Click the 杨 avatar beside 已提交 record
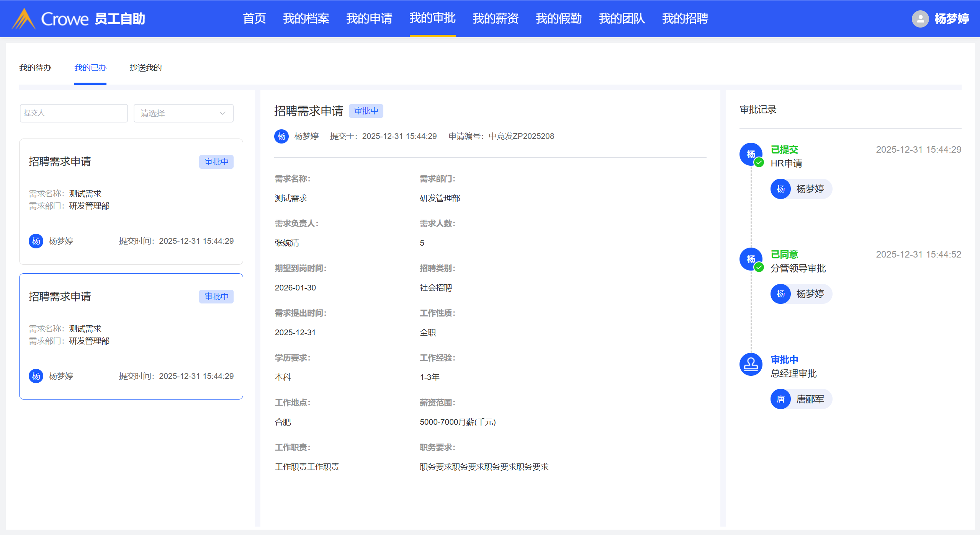 (751, 154)
